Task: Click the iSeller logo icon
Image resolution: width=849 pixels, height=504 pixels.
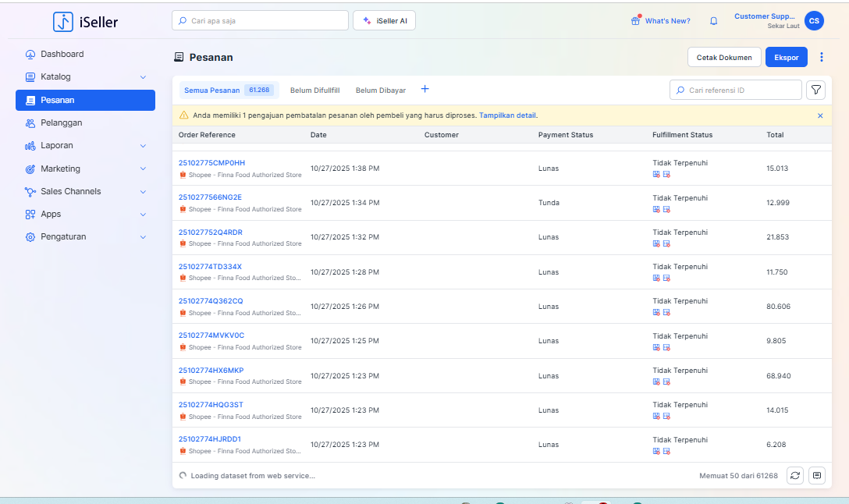Action: click(x=63, y=22)
